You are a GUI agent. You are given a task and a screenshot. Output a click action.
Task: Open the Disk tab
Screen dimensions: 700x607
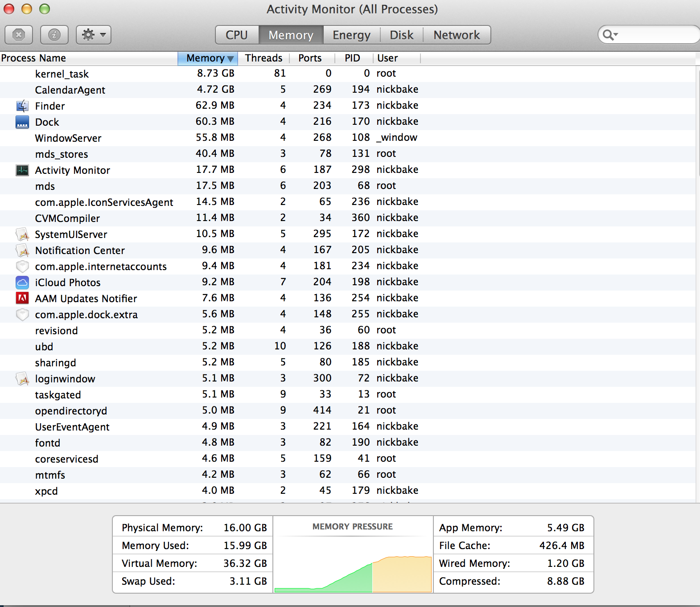pyautogui.click(x=401, y=35)
